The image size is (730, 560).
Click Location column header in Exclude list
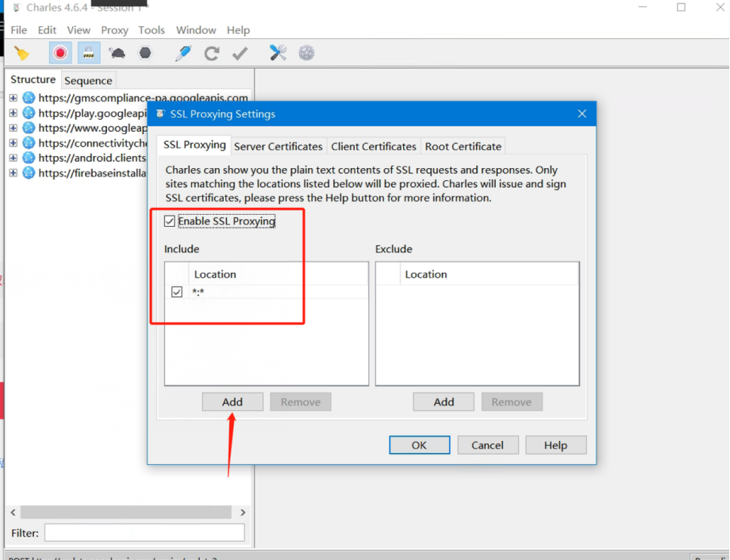[x=489, y=274]
